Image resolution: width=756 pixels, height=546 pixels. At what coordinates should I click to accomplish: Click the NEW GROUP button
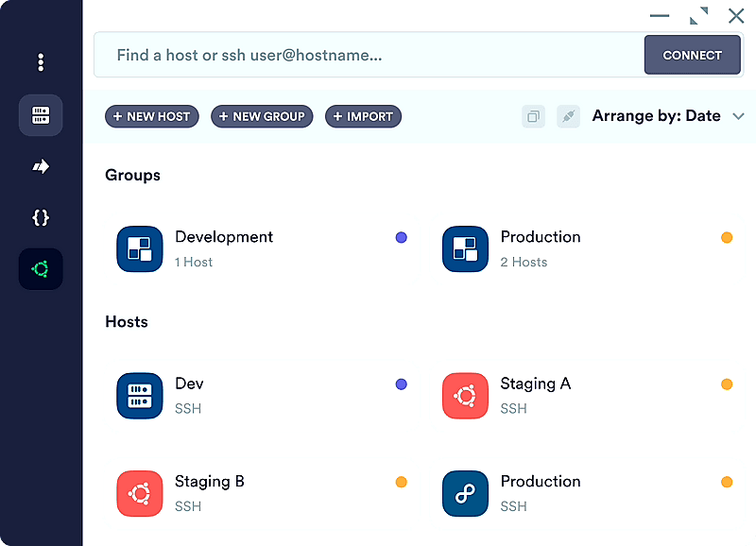(x=262, y=116)
